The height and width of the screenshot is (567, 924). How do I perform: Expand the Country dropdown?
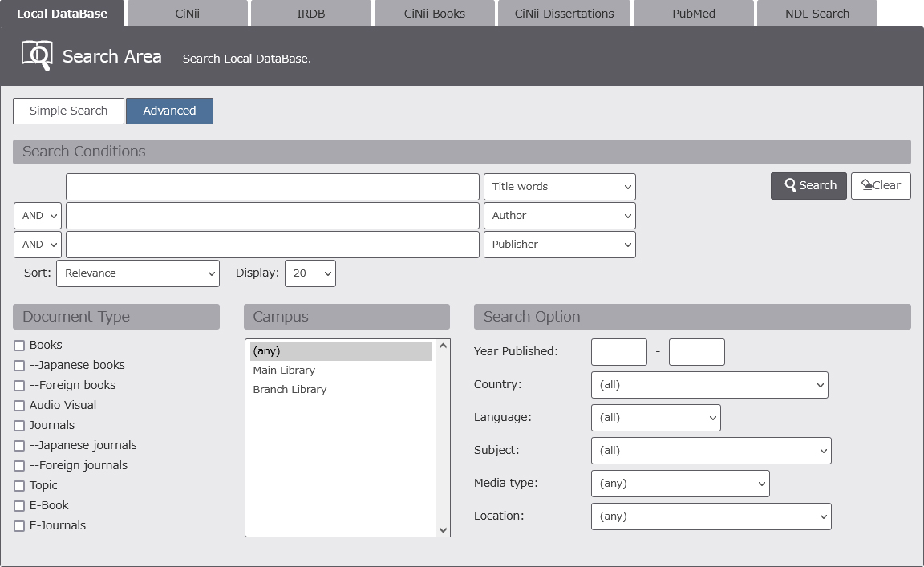click(x=709, y=385)
